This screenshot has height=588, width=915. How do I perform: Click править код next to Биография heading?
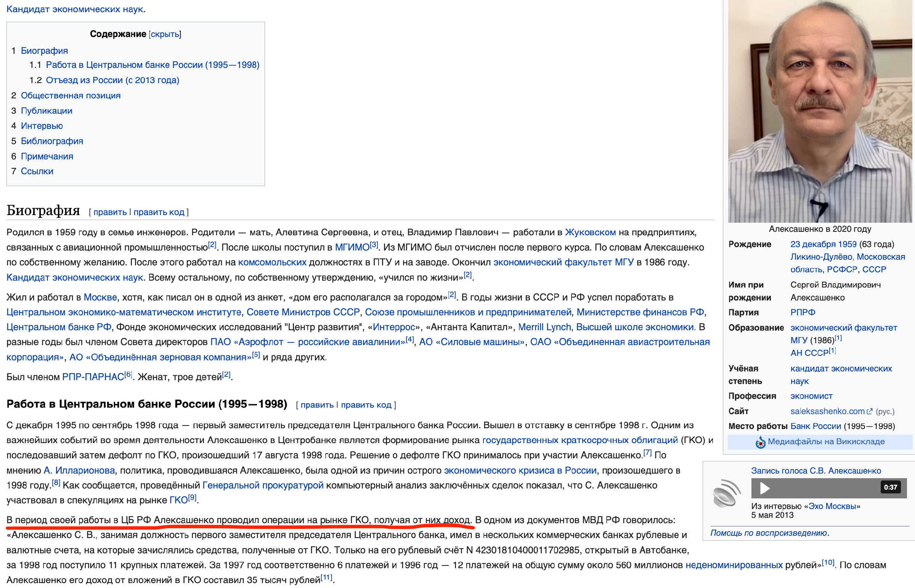(159, 212)
